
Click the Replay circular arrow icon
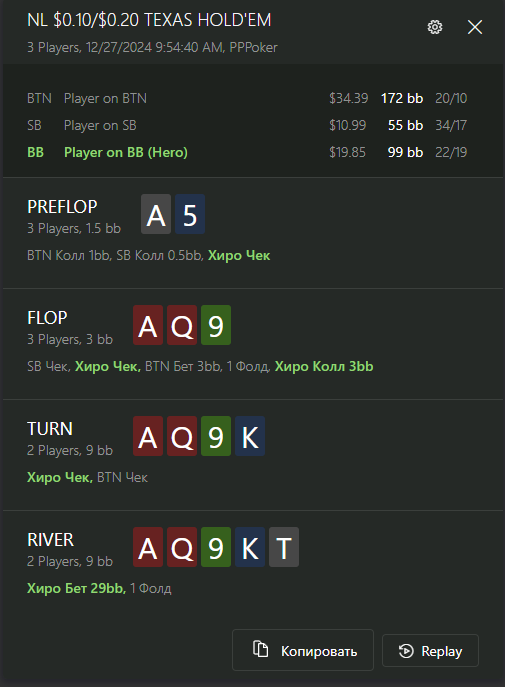pyautogui.click(x=406, y=651)
